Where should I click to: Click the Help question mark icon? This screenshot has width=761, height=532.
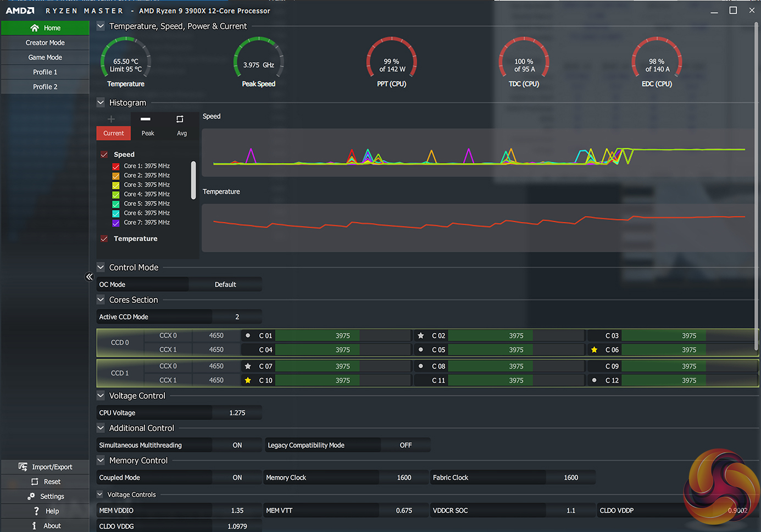[x=36, y=511]
